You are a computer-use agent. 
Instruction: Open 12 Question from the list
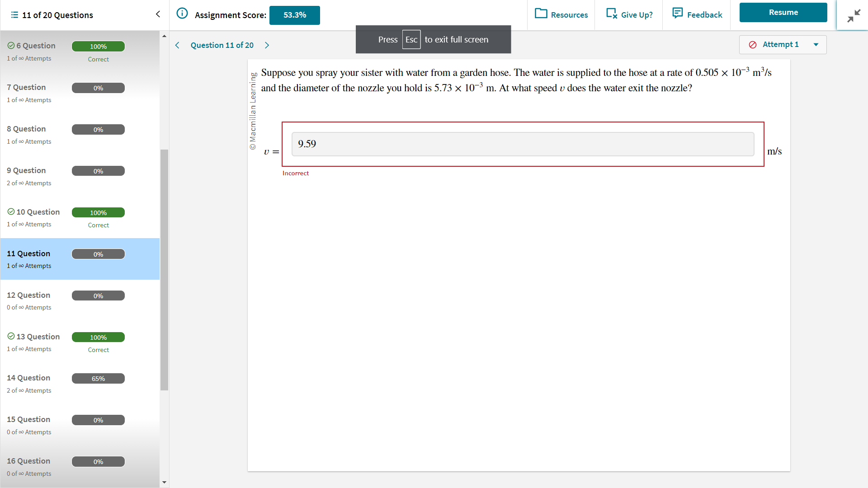coord(28,296)
